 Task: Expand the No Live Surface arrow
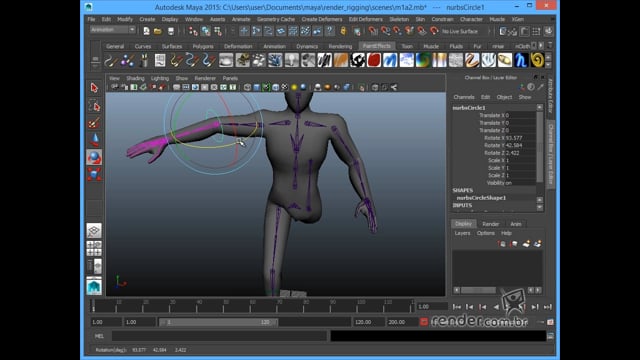click(x=489, y=31)
